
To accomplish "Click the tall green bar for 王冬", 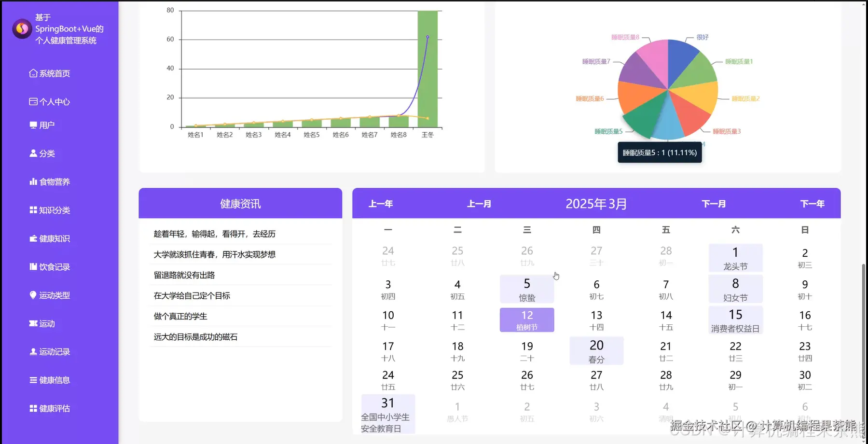I will coord(427,69).
